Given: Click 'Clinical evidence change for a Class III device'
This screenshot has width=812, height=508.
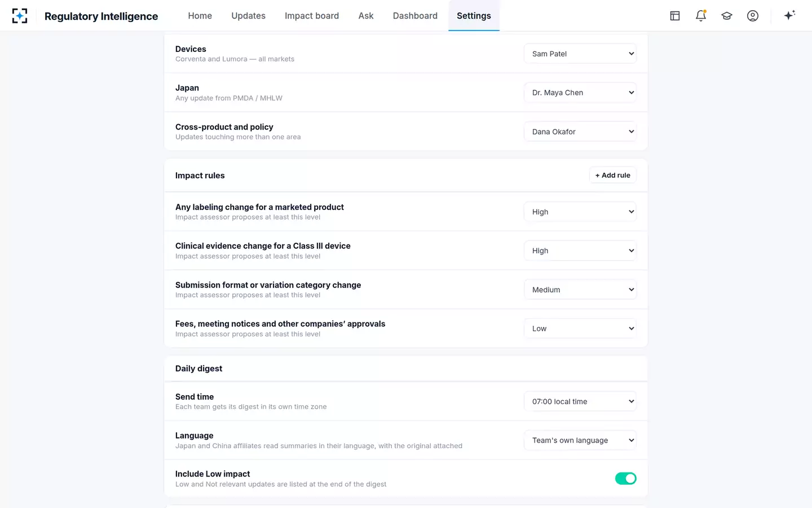Looking at the screenshot, I should (x=263, y=246).
